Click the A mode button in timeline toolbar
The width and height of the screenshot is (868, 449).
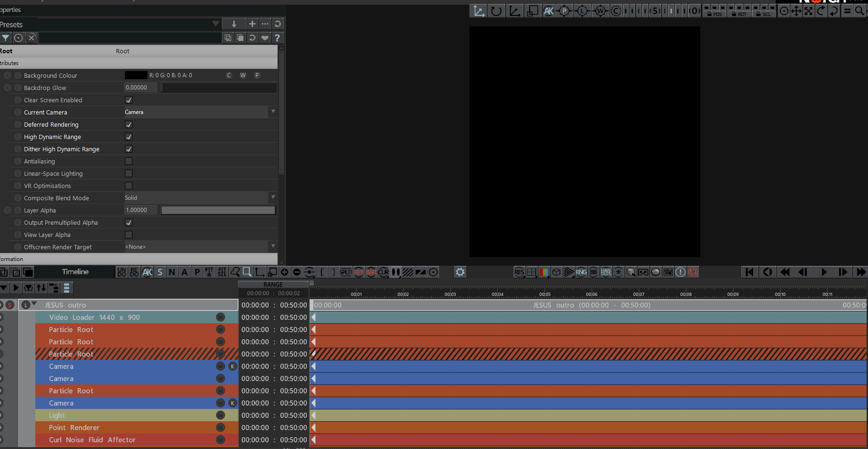coord(184,272)
